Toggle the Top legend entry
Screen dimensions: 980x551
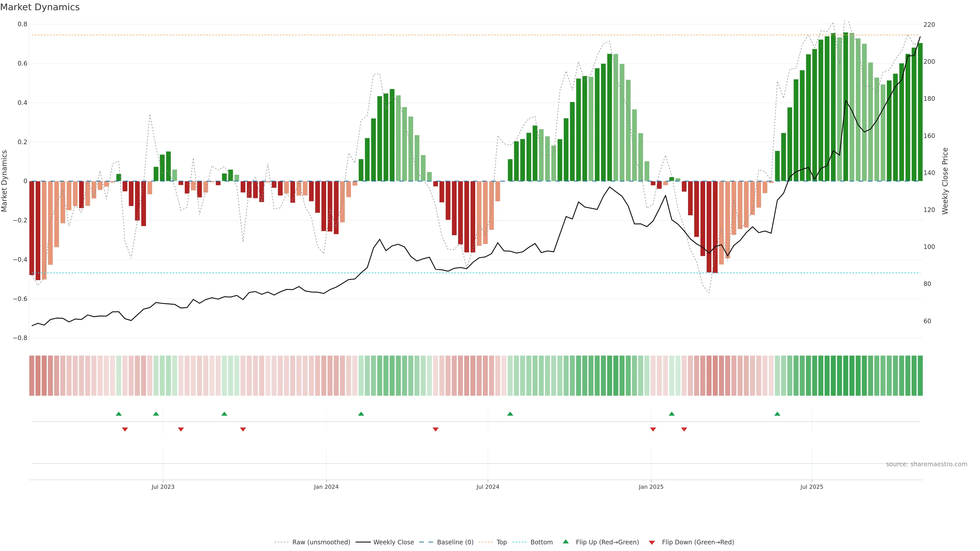[501, 542]
